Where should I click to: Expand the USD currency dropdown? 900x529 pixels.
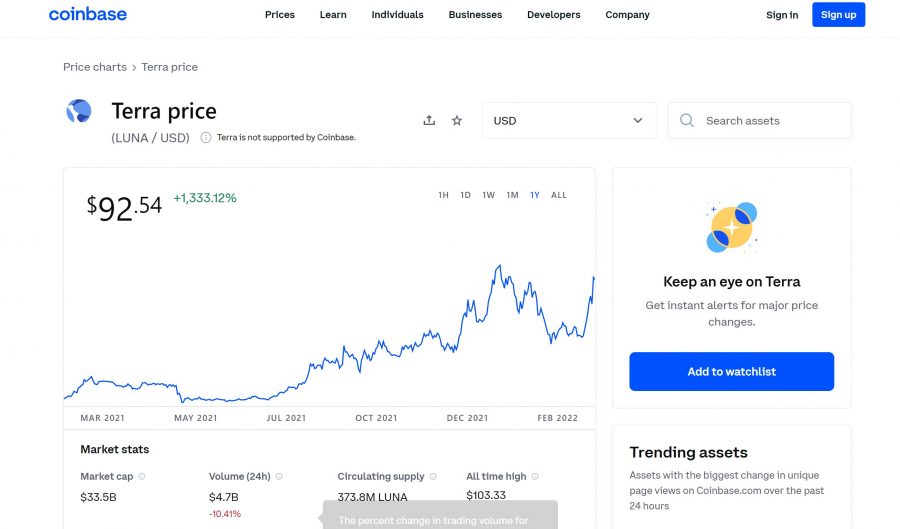tap(569, 120)
